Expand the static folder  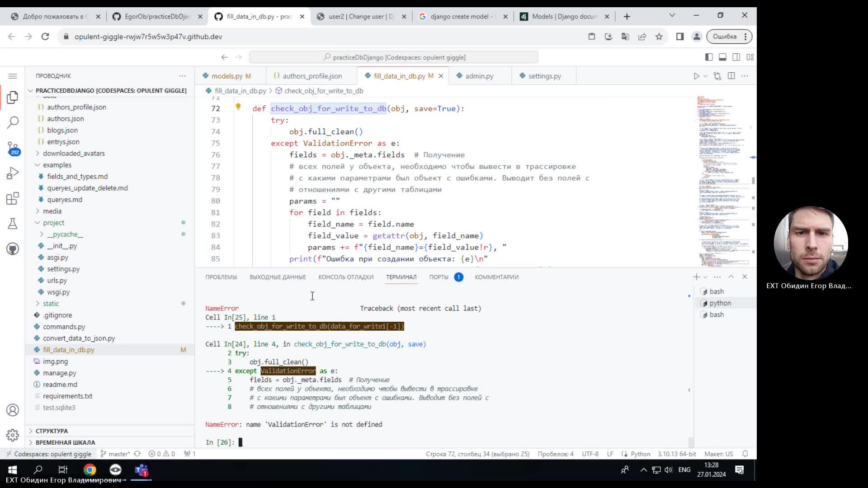pos(51,304)
